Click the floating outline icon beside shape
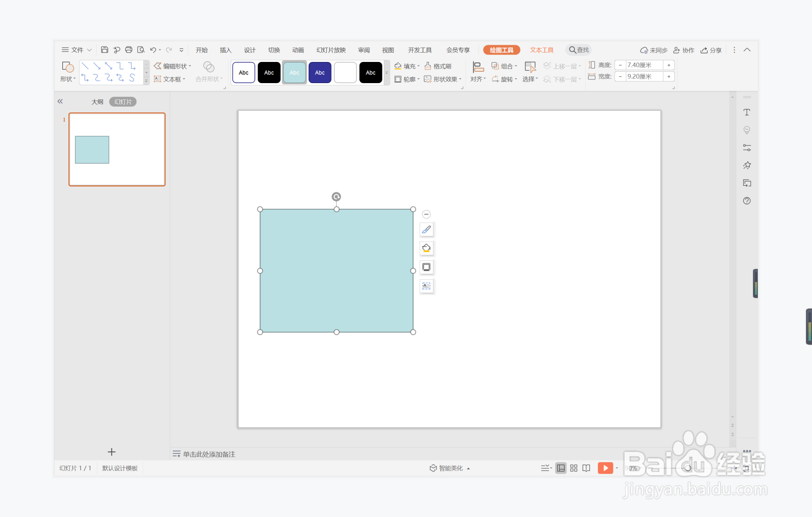 point(426,267)
